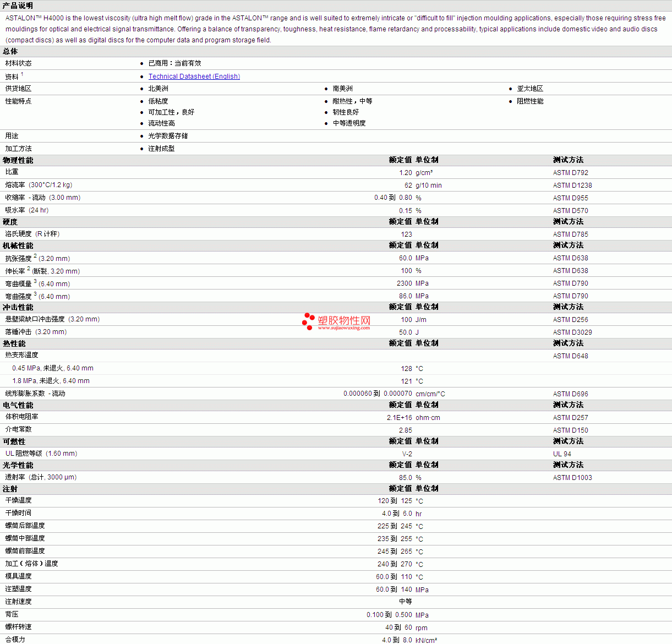
Task: Click the 热变形温度 row label
Action: (21, 355)
